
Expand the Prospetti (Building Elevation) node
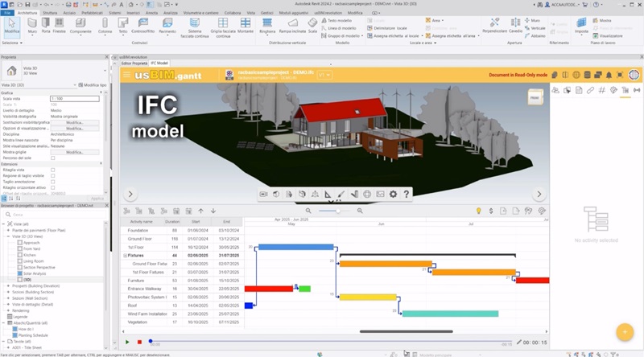tap(8, 286)
